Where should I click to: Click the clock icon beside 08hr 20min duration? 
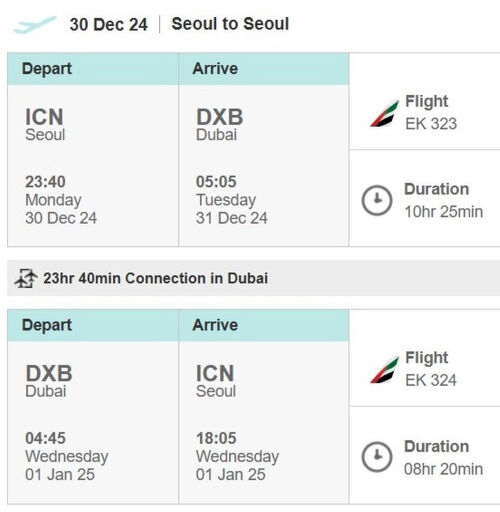(377, 456)
